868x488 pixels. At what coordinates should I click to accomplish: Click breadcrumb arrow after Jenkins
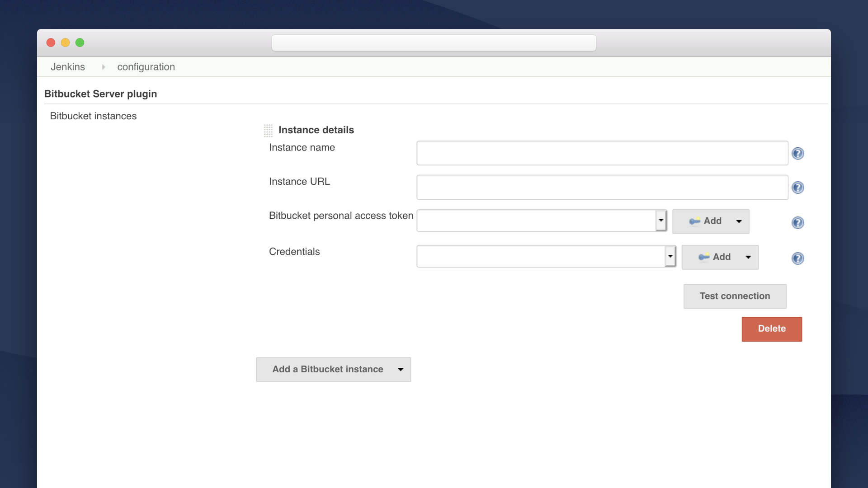coord(103,67)
